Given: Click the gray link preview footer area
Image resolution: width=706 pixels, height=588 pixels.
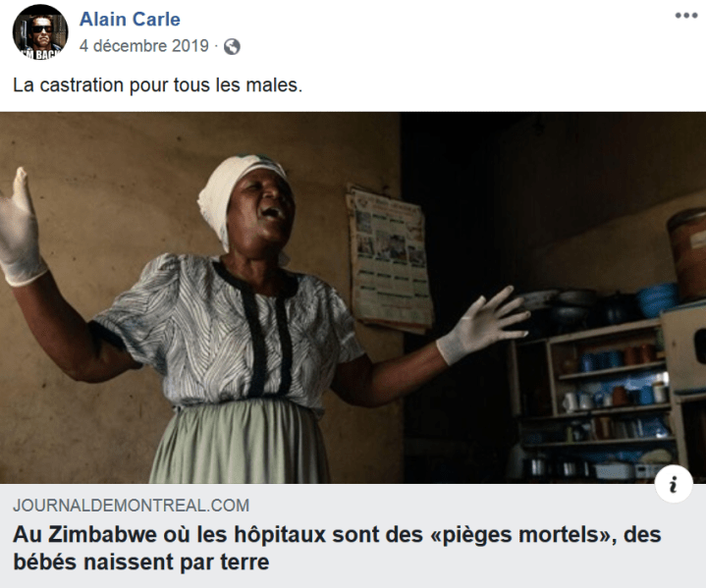Looking at the screenshot, I should pos(353,536).
